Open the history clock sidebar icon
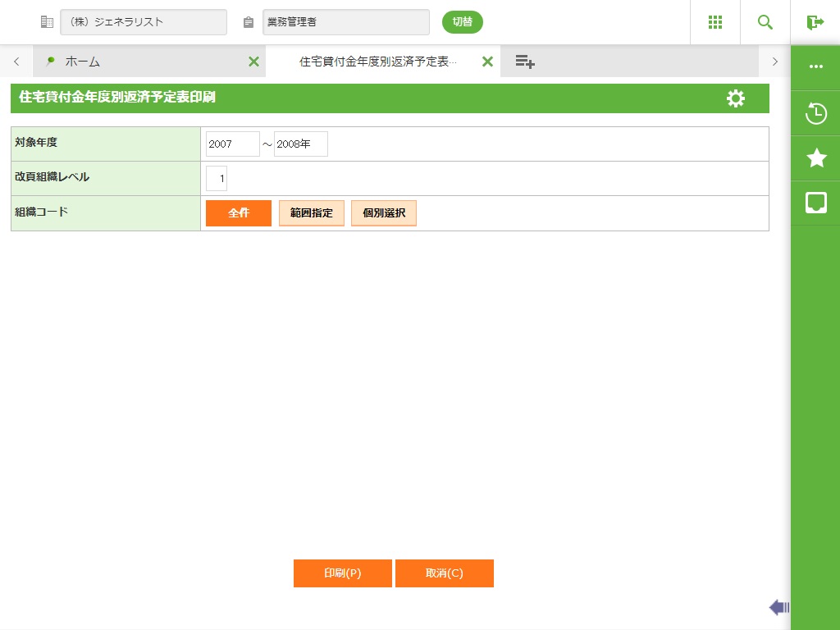 click(816, 113)
